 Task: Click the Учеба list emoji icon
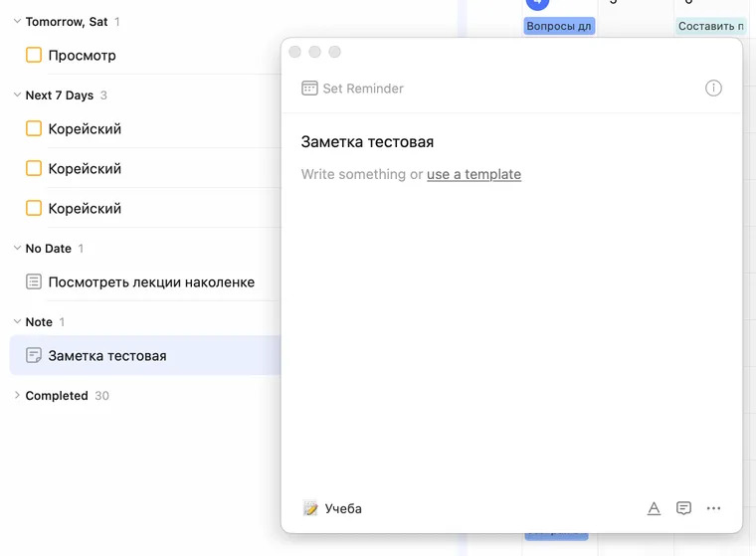[311, 508]
